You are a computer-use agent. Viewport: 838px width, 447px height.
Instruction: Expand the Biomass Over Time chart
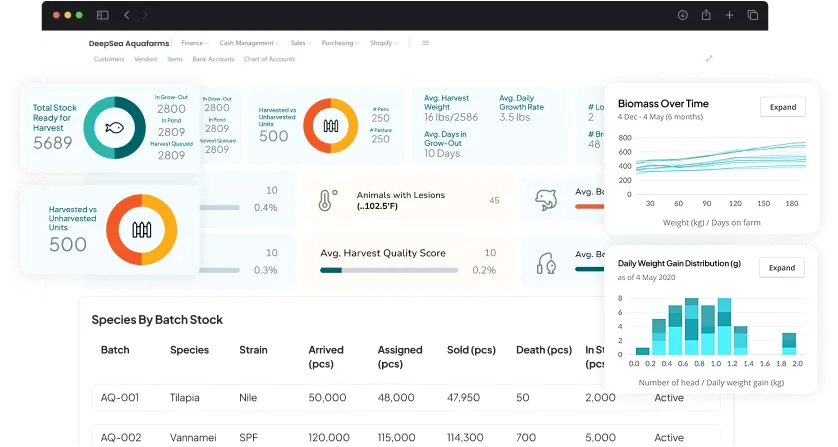pyautogui.click(x=782, y=107)
